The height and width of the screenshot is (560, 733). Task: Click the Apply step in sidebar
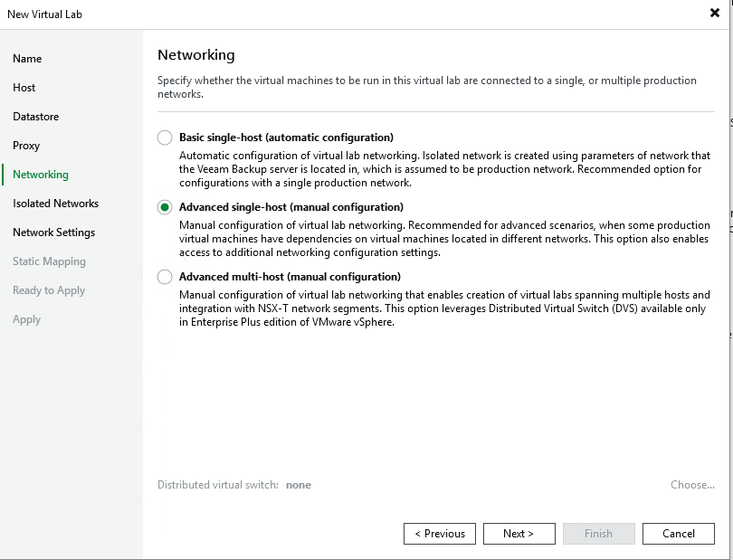(26, 319)
